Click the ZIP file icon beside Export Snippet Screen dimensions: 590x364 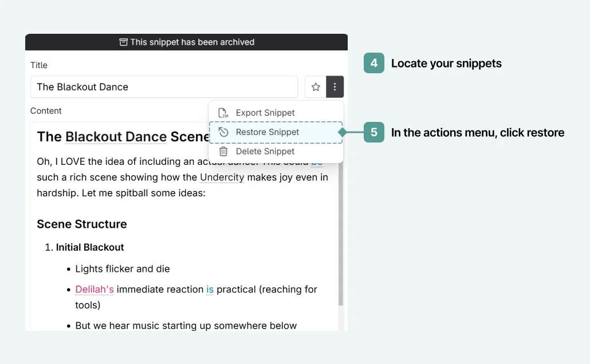pyautogui.click(x=223, y=112)
